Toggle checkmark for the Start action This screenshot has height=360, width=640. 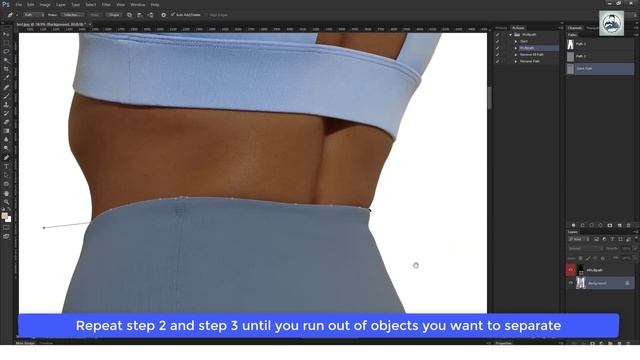point(498,41)
